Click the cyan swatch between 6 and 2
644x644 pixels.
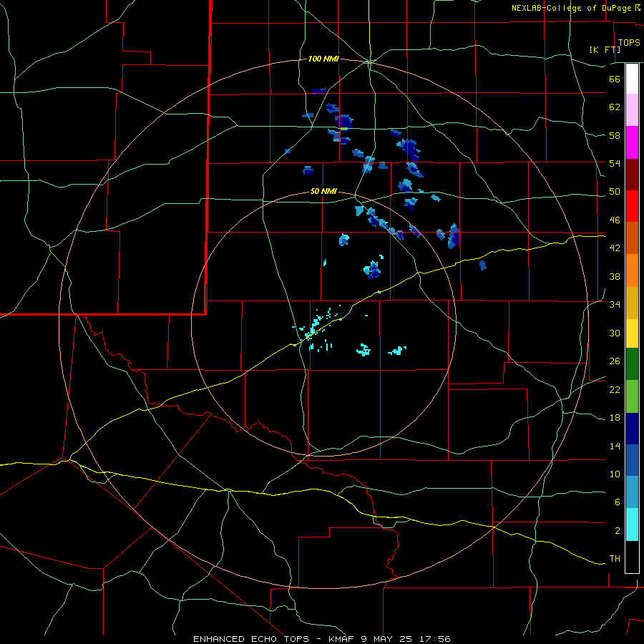click(x=632, y=525)
